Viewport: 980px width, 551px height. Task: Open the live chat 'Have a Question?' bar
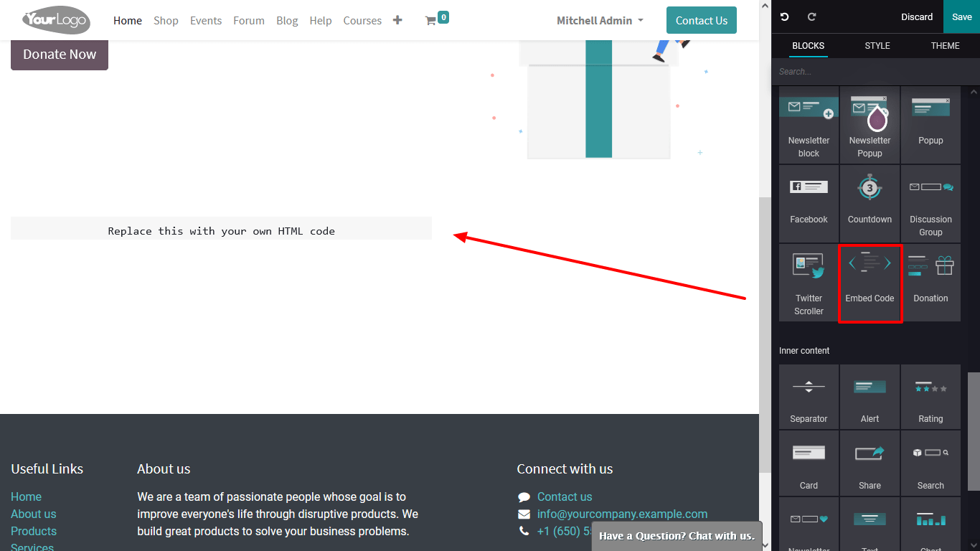pyautogui.click(x=677, y=536)
